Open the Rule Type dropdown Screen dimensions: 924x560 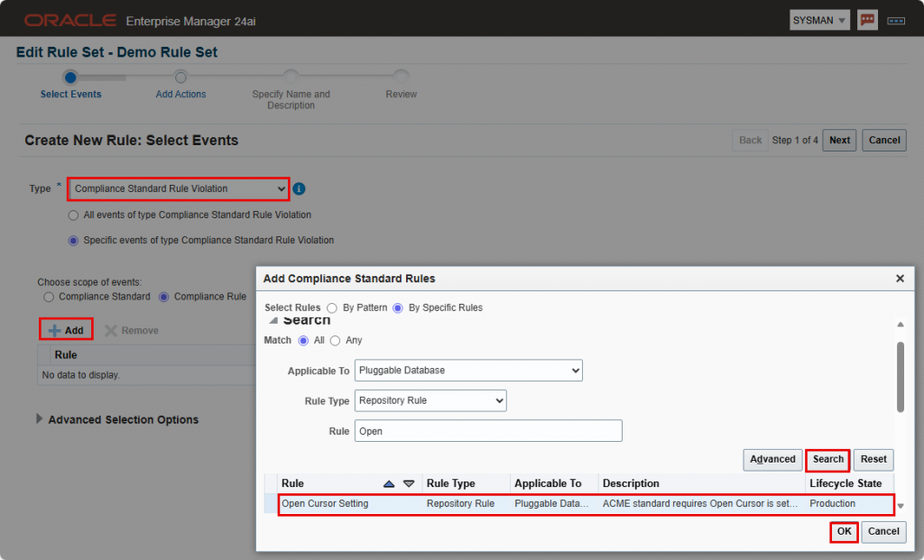coord(430,400)
